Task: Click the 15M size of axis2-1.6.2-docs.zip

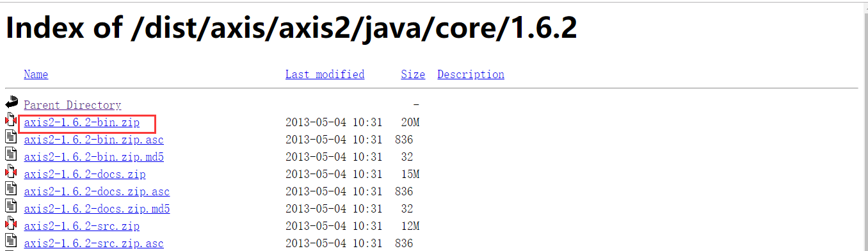Action: [410, 174]
